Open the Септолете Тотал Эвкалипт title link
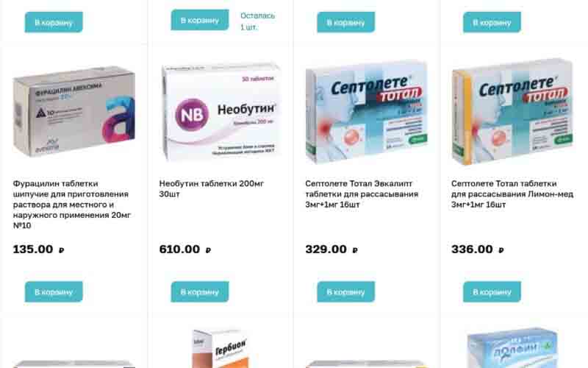 [x=362, y=194]
